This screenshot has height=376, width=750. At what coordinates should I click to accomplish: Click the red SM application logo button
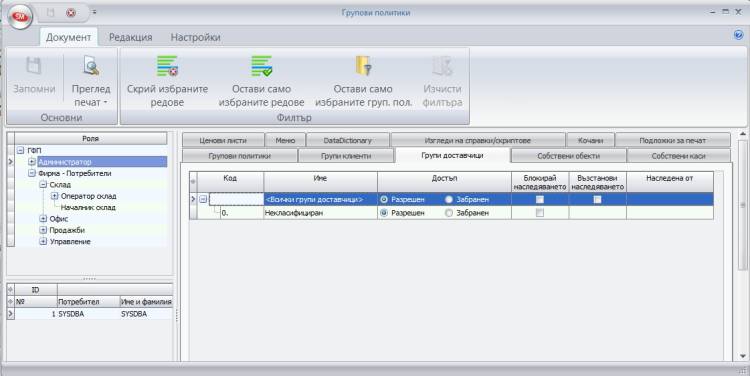(20, 17)
